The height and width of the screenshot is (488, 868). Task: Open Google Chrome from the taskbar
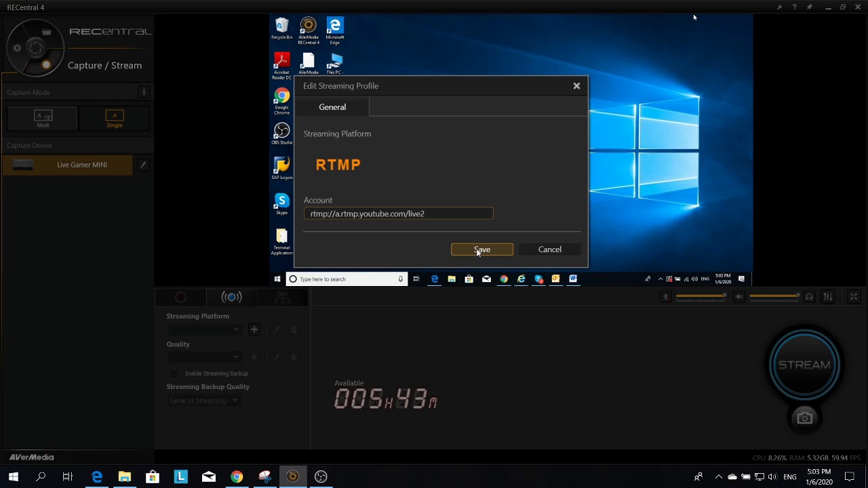tap(237, 476)
